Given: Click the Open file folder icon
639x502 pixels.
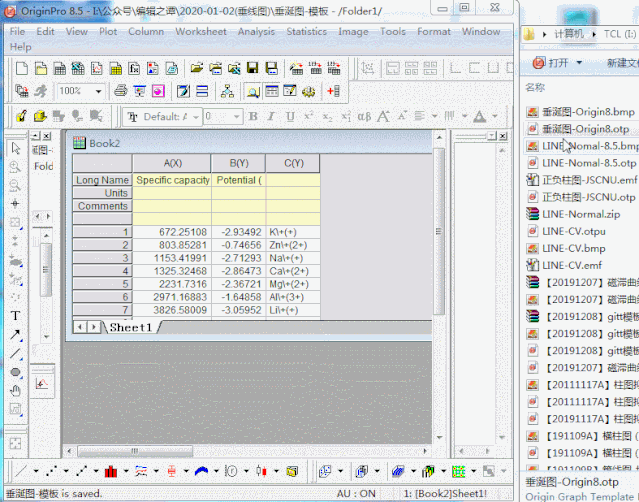Looking at the screenshot, I should coord(197,69).
